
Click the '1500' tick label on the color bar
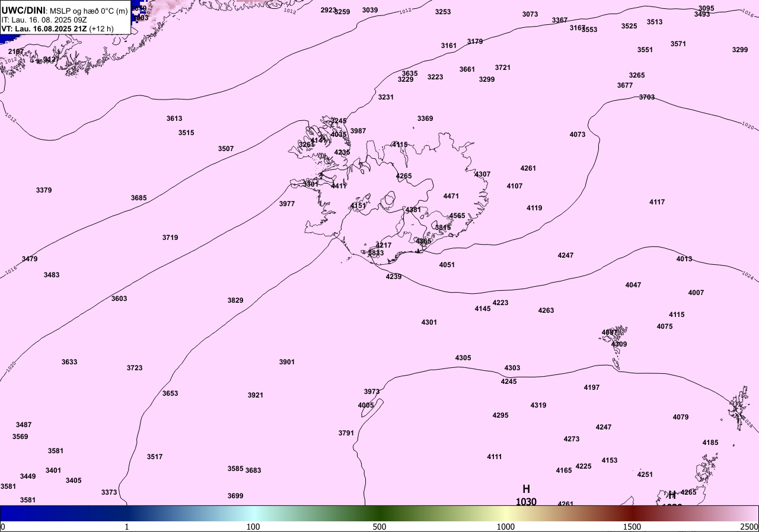[632, 527]
